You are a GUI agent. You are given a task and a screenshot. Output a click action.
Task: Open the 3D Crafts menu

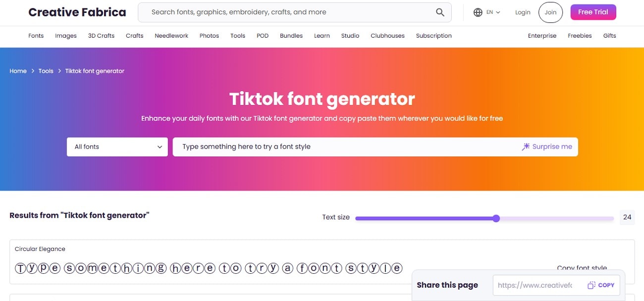(x=101, y=36)
